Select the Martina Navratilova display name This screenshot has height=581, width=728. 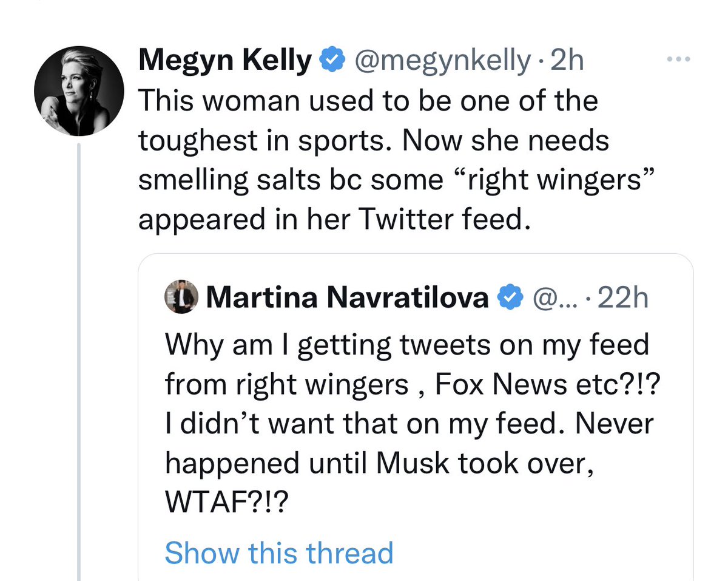pos(348,298)
